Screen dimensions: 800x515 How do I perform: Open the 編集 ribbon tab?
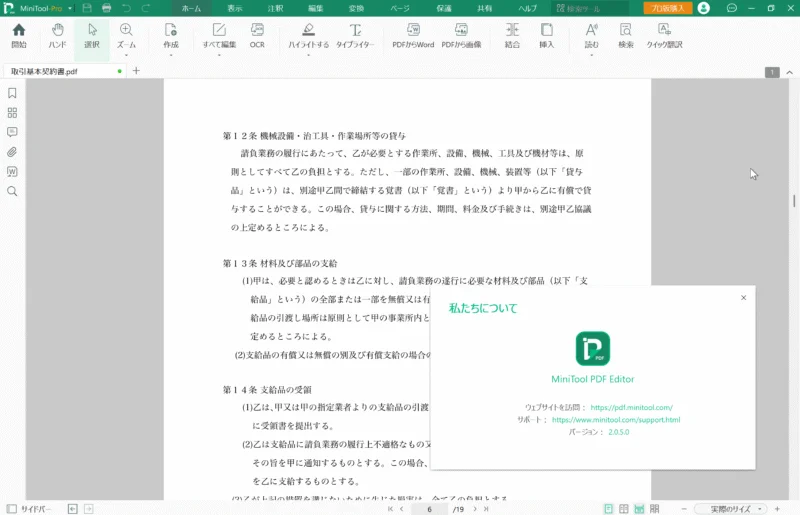(315, 8)
